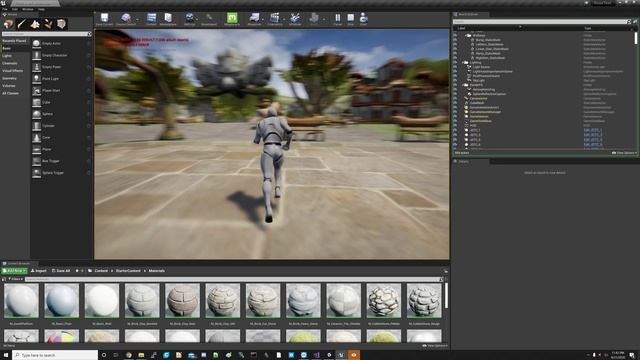Click the Edit JOTC_1 link
Screen dimensions: 640x360
click(593, 130)
